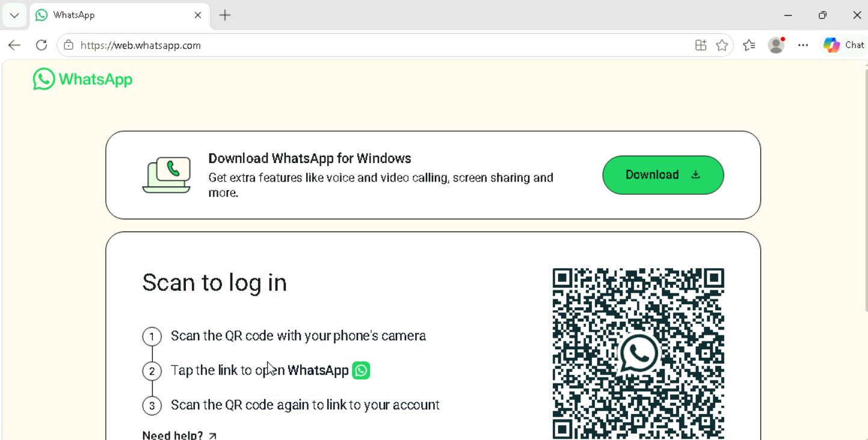View site information lock icon

tap(69, 45)
